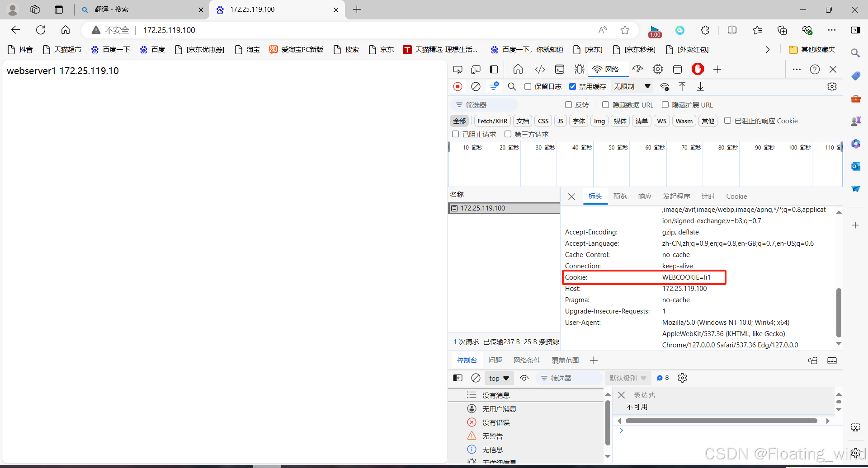The image size is (868, 468).
Task: Switch to the Cookie details tab
Action: (736, 197)
